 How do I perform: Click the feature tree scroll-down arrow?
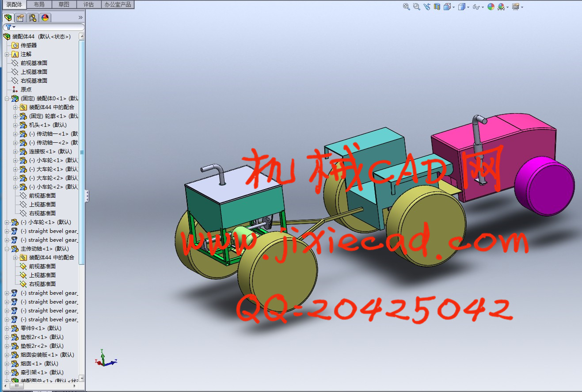tap(82, 379)
